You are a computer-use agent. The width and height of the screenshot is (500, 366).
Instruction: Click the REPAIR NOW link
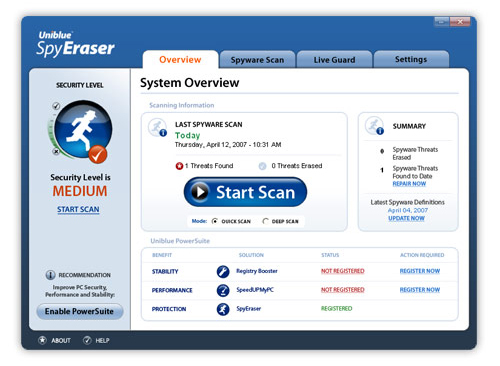(x=409, y=184)
